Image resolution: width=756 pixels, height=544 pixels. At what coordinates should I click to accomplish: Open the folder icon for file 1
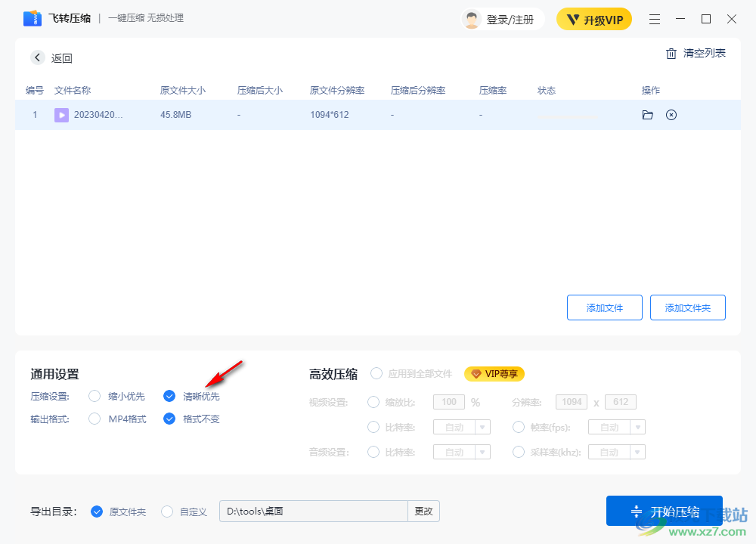pyautogui.click(x=648, y=115)
